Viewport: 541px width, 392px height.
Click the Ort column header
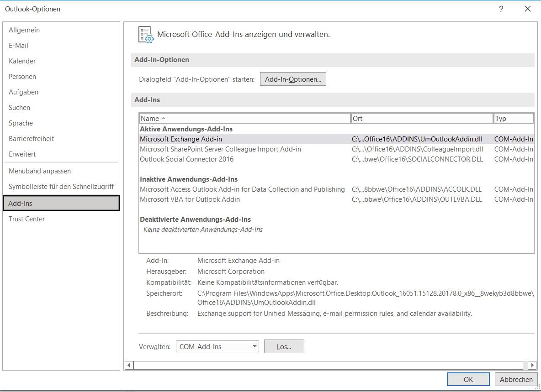(x=422, y=118)
